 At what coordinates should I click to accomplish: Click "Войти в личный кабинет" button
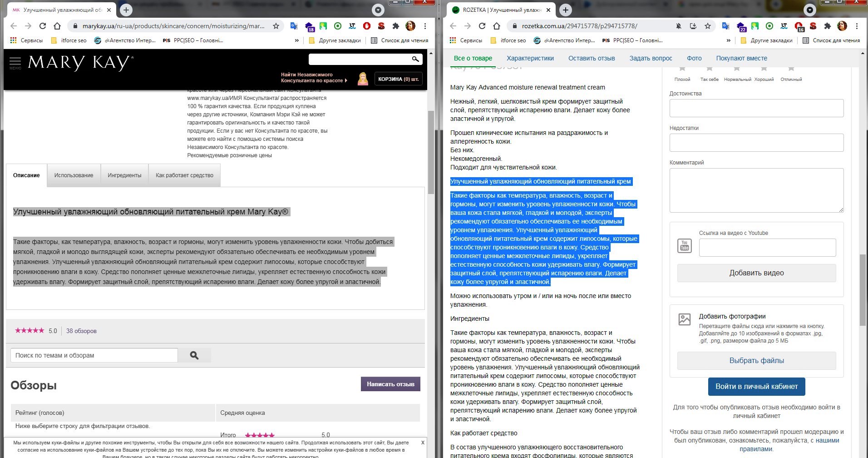tap(756, 387)
